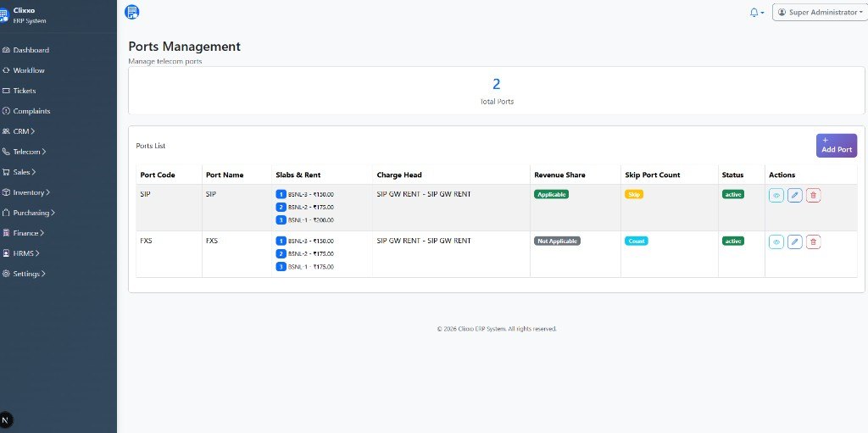
Task: Click the Clixxo logo in the sidebar header
Action: (x=3, y=15)
